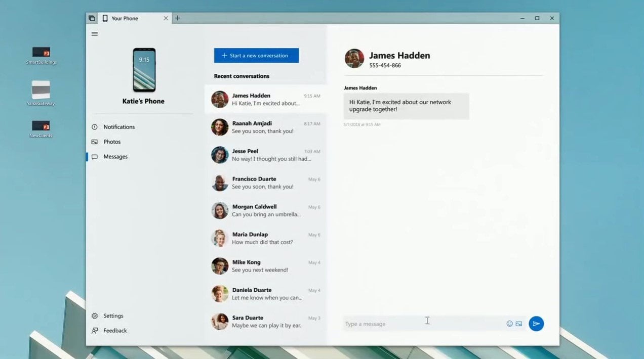Open Settings with gear icon
The height and width of the screenshot is (359, 644).
coord(113,316)
